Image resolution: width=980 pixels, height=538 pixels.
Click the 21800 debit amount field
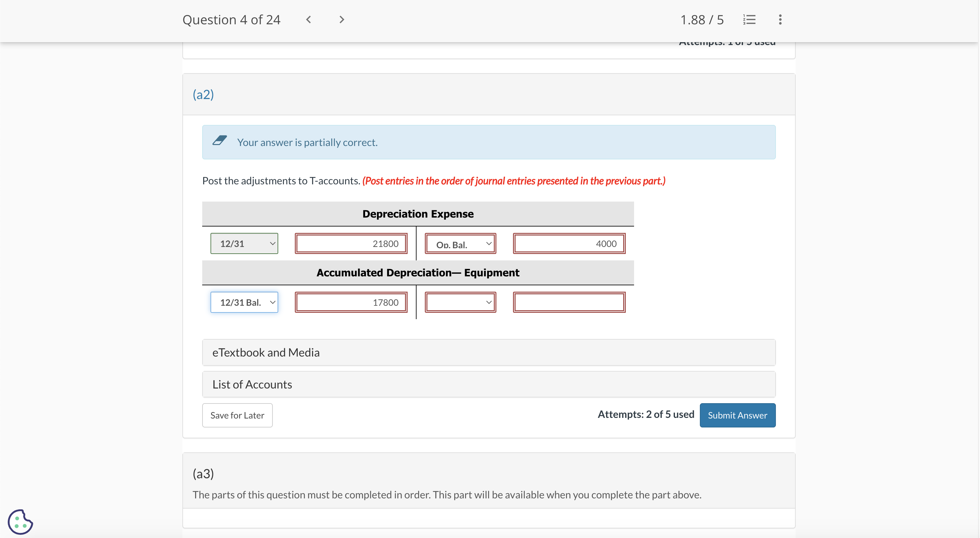[x=351, y=243]
